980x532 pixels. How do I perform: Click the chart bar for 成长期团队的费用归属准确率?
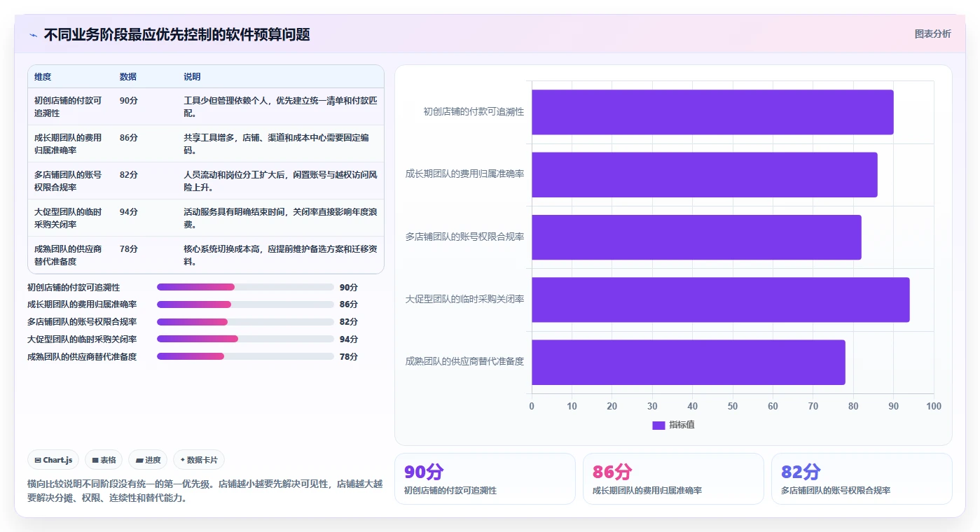tap(704, 174)
